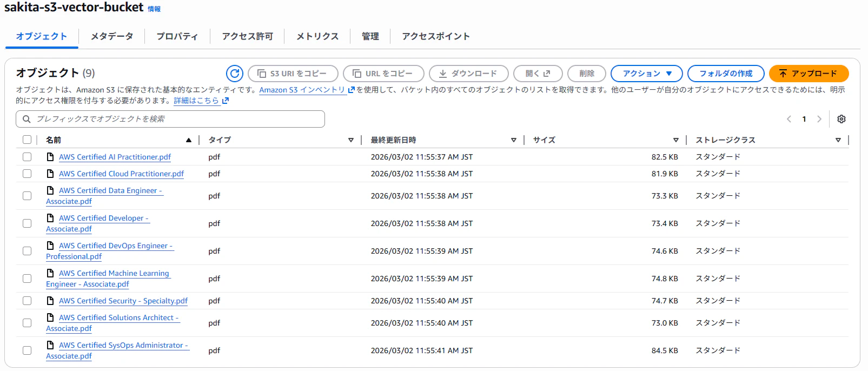Click size value 73.0 KB
The height and width of the screenshot is (371, 868).
pos(665,323)
